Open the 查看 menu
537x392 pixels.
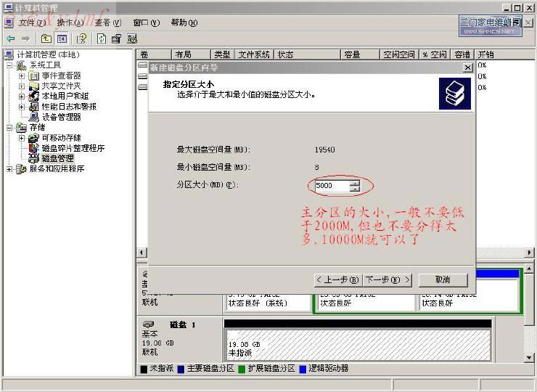pyautogui.click(x=107, y=23)
